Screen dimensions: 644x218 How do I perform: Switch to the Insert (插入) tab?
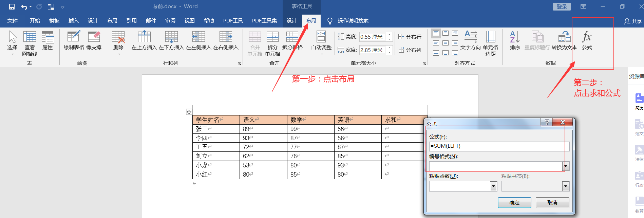pyautogui.click(x=73, y=21)
